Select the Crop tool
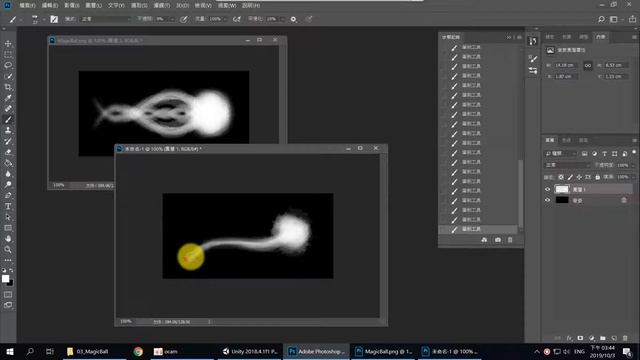The width and height of the screenshot is (640, 360). (8, 87)
